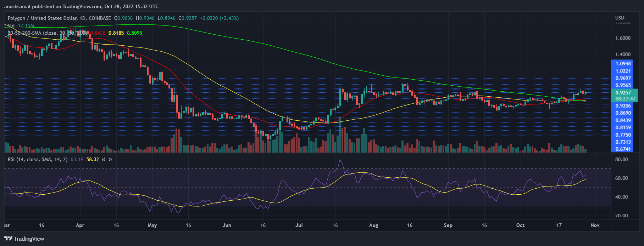The image size is (644, 246).
Task: Select the Nov marker on the time axis
Action: coord(595,225)
